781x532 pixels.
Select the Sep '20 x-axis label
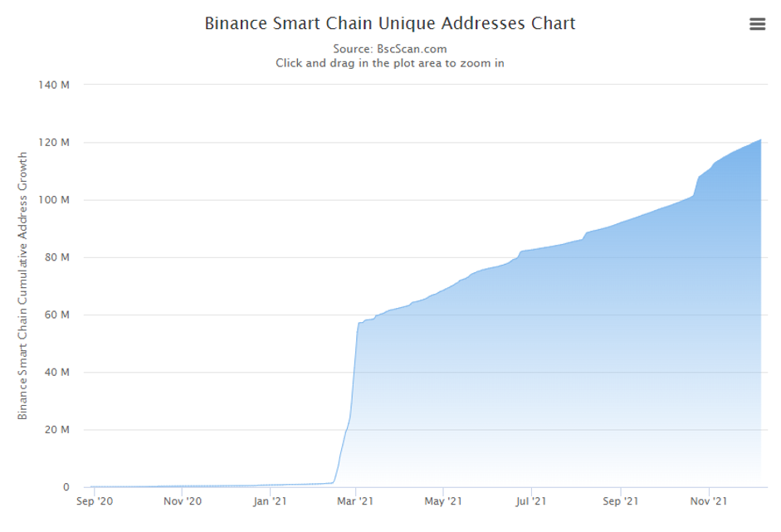94,501
